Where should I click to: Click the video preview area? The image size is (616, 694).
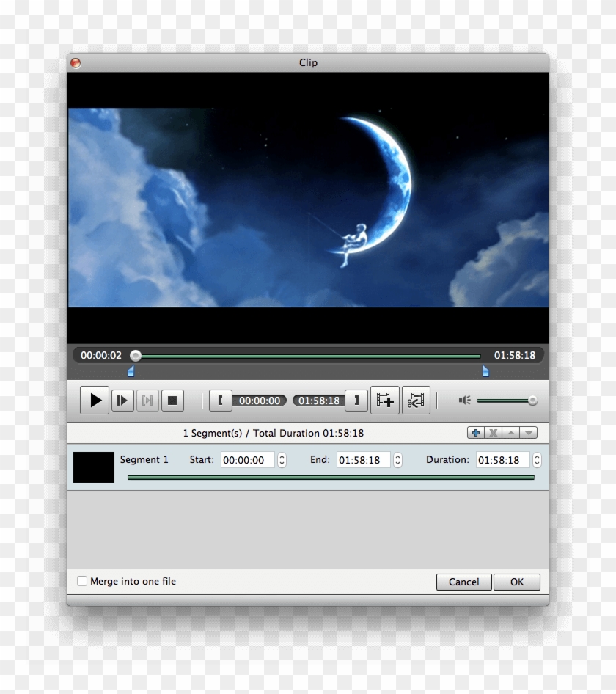tap(308, 208)
